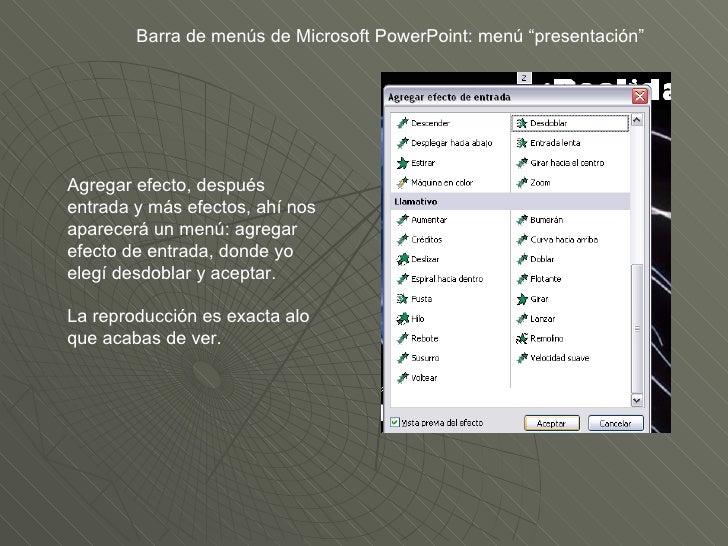Click the Doblar effect star icon

click(x=522, y=259)
